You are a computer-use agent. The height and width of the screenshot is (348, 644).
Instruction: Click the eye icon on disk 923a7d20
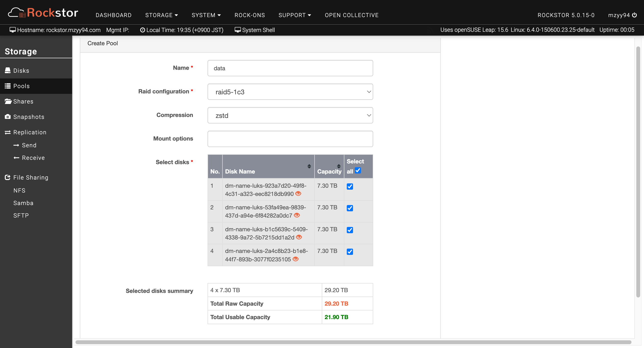298,194
